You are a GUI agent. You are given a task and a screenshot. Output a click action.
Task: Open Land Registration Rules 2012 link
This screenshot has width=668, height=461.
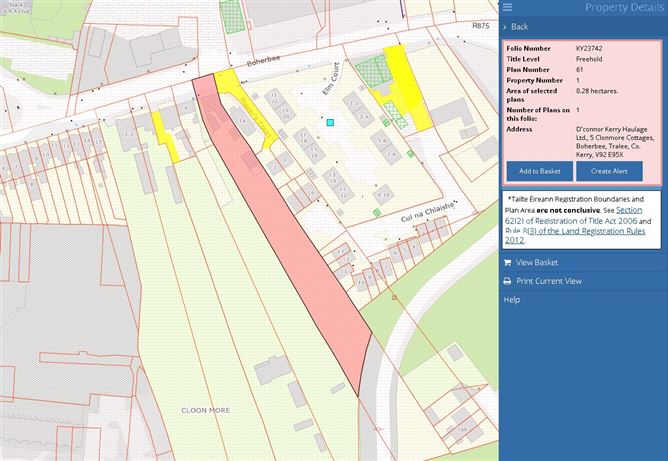pyautogui.click(x=575, y=235)
